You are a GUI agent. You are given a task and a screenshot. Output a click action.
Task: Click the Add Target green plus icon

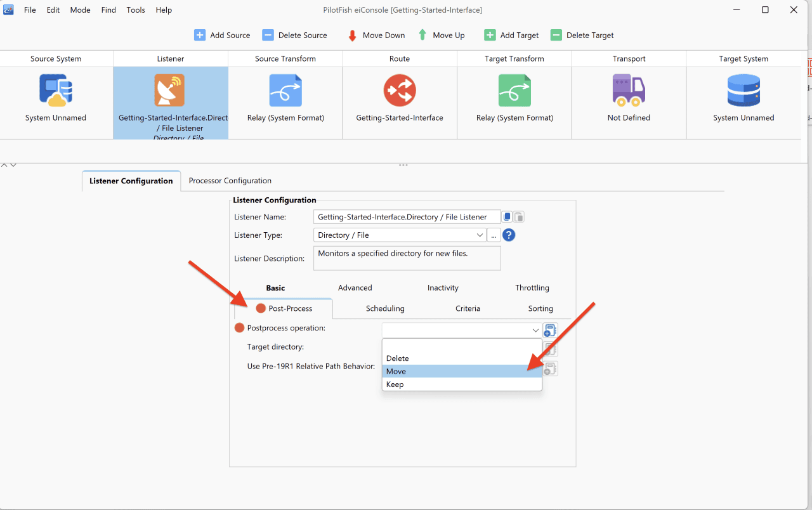(490, 36)
